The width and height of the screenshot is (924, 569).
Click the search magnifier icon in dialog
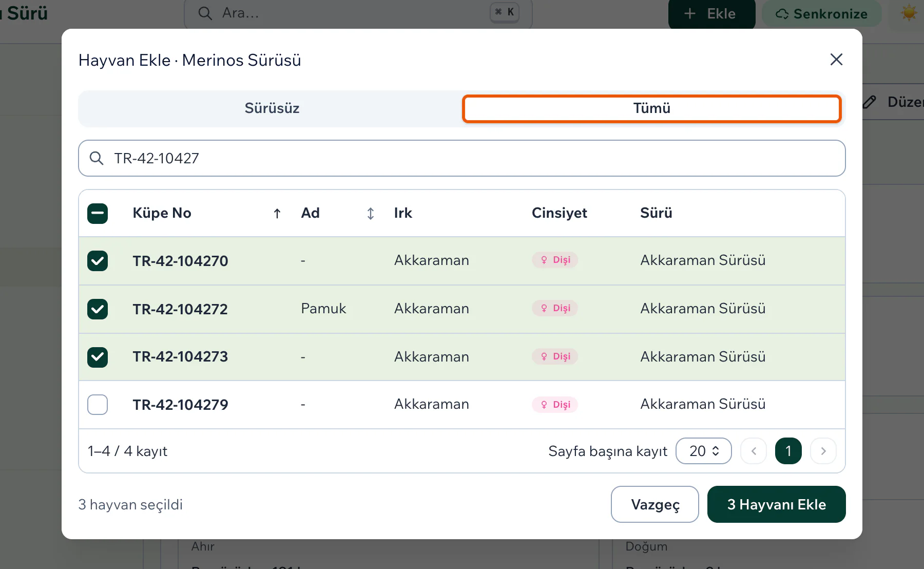click(97, 158)
